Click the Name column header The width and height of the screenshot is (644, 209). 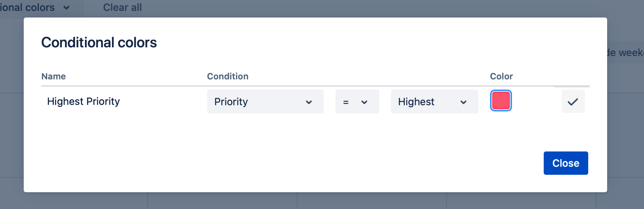(53, 76)
